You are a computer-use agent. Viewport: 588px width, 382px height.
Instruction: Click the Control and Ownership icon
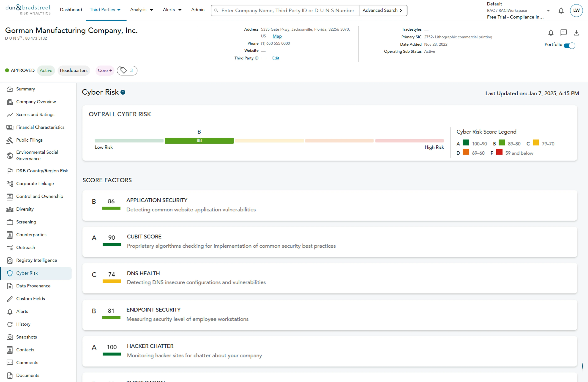point(10,196)
